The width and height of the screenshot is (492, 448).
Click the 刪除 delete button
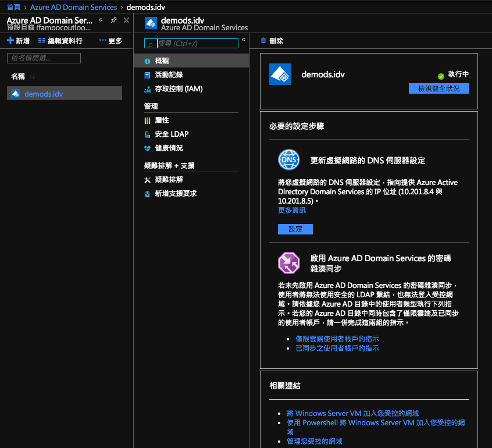point(272,41)
